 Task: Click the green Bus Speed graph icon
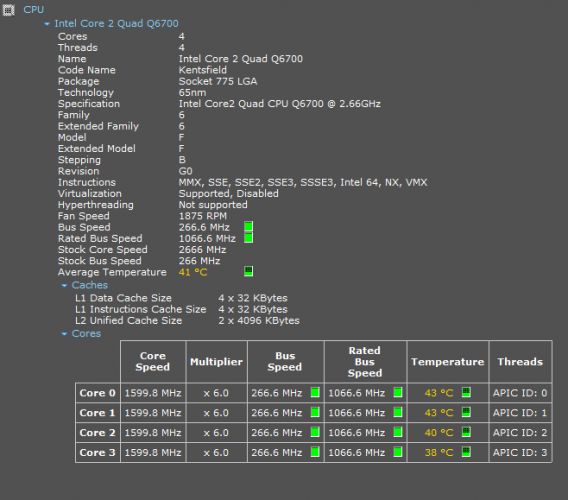(248, 227)
